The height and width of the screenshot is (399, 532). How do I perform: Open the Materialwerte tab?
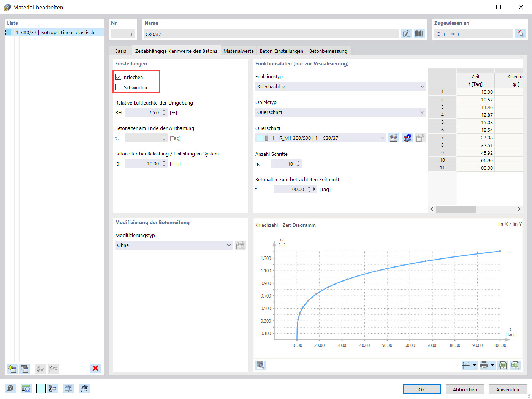coord(239,51)
